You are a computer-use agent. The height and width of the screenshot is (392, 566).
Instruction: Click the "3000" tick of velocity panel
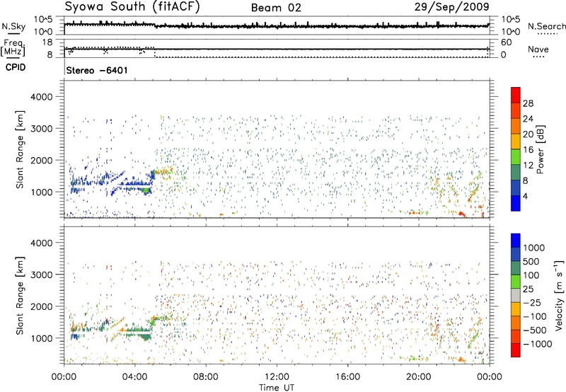coord(41,275)
